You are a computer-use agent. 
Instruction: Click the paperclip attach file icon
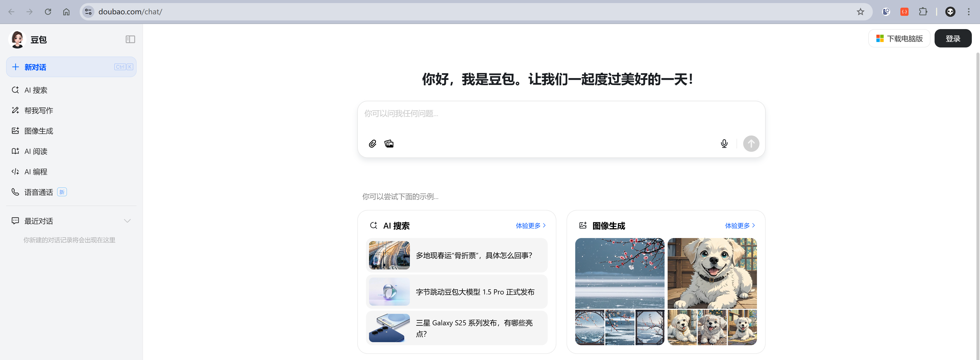[372, 144]
